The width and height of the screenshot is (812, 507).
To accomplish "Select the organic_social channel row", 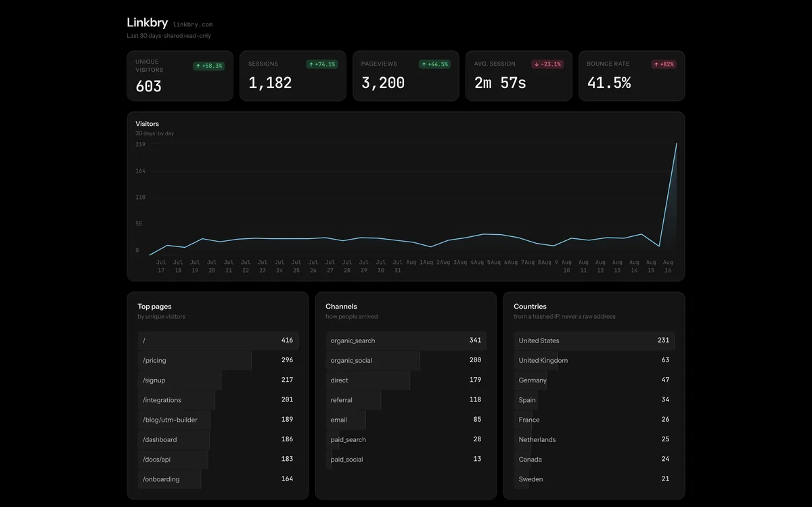I will point(406,360).
